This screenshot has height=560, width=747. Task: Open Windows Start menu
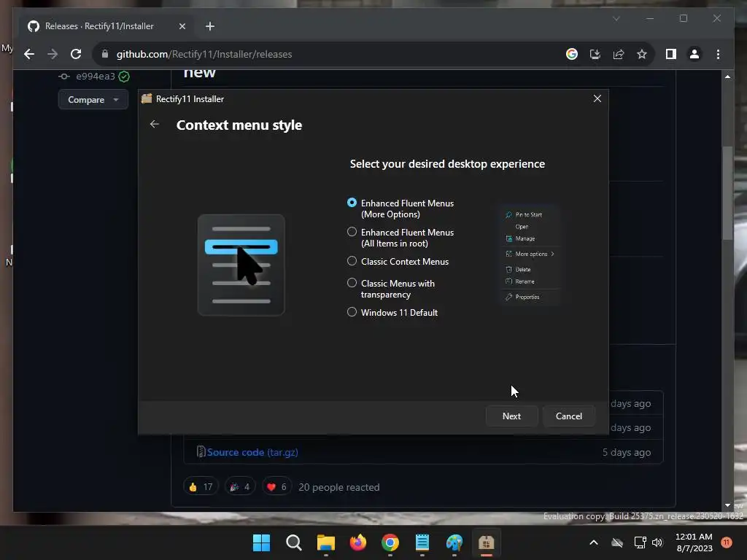pos(261,542)
